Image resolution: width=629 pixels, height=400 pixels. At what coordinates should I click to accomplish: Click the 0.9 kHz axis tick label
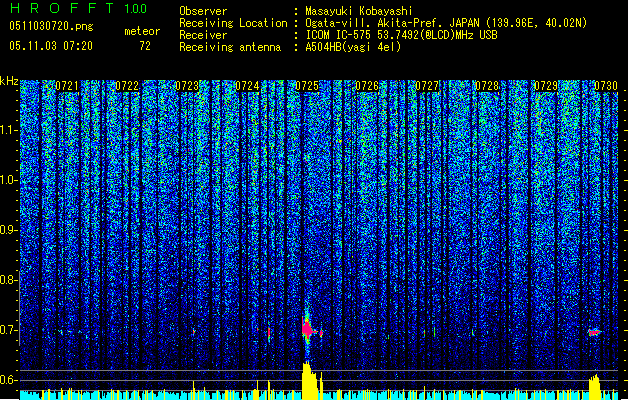tap(9, 230)
